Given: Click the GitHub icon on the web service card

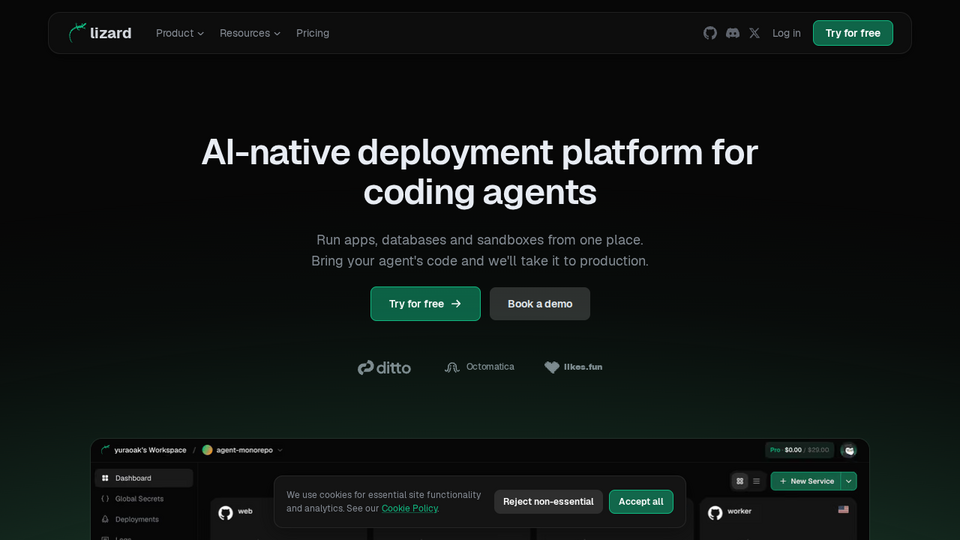Looking at the screenshot, I should 225,512.
